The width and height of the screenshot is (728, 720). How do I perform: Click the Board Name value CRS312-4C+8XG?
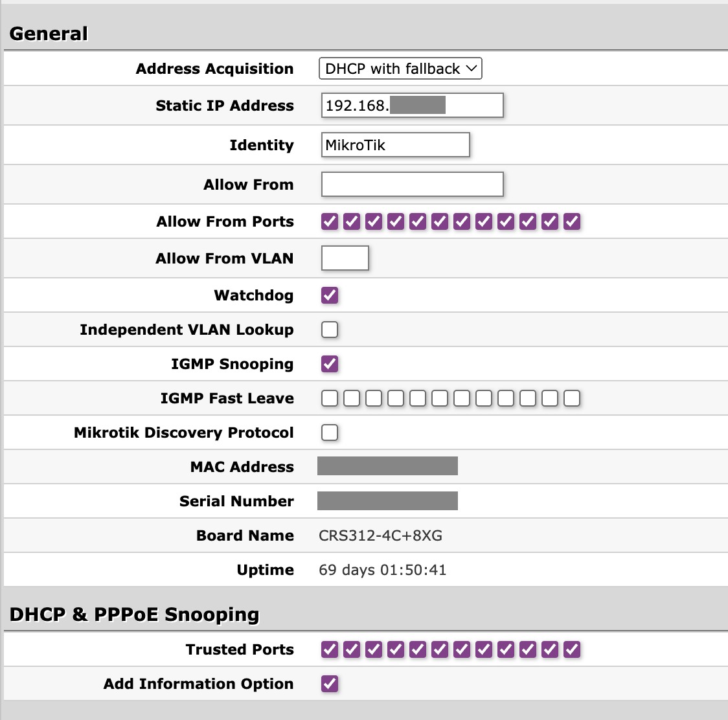pos(381,535)
